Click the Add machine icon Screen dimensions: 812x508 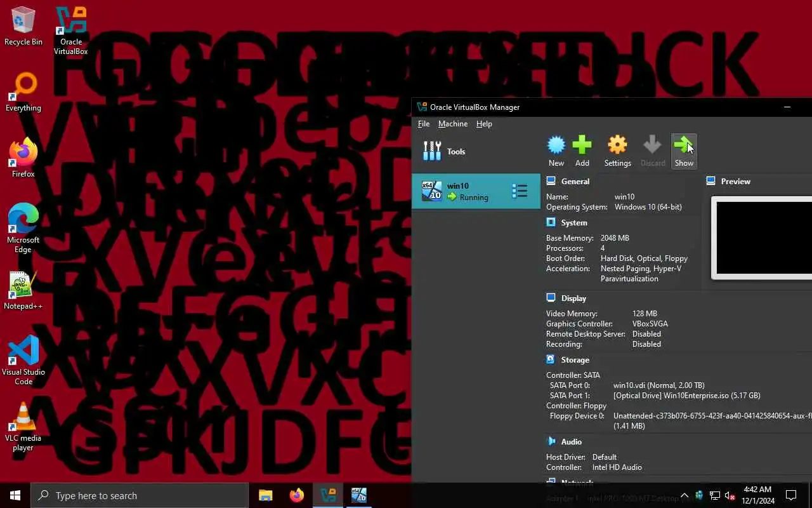coord(582,151)
